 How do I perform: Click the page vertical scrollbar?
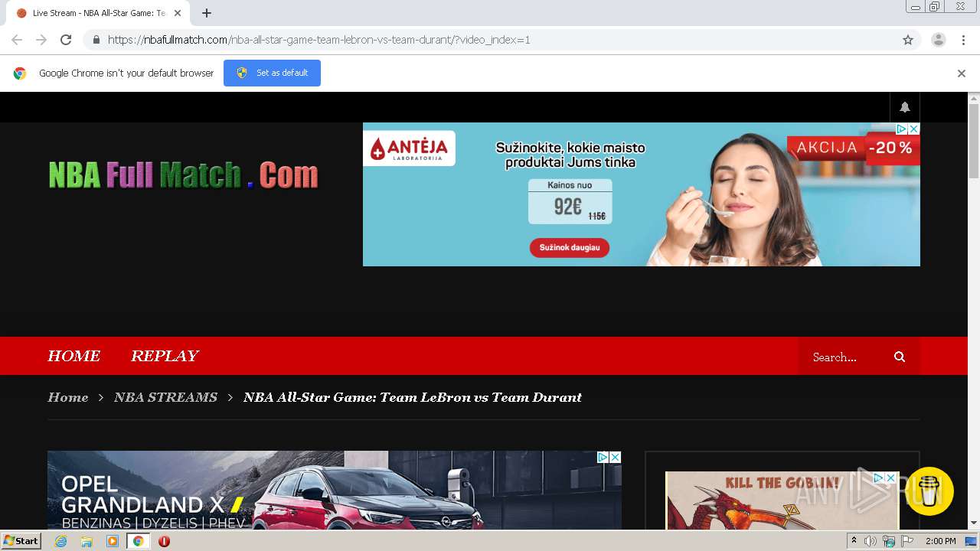pos(974,142)
